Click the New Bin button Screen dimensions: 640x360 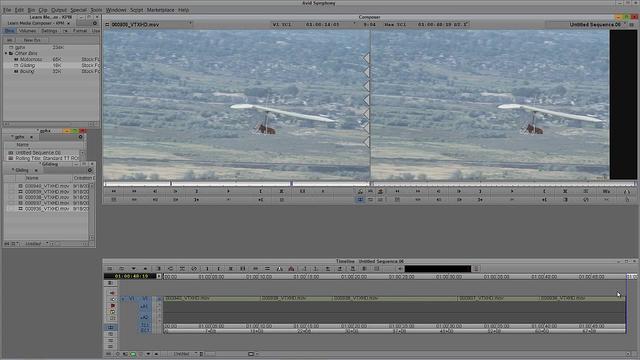(x=32, y=40)
